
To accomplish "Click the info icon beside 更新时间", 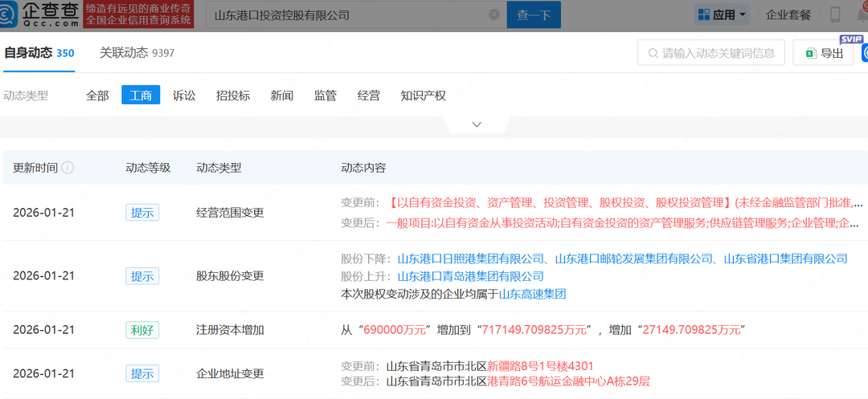I will coord(68,168).
